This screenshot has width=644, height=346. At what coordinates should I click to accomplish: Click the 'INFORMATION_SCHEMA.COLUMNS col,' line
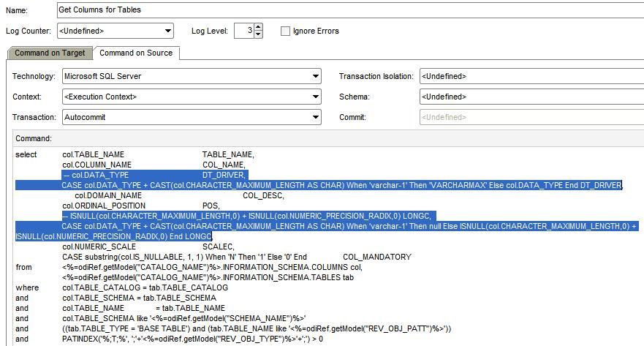pyautogui.click(x=212, y=268)
